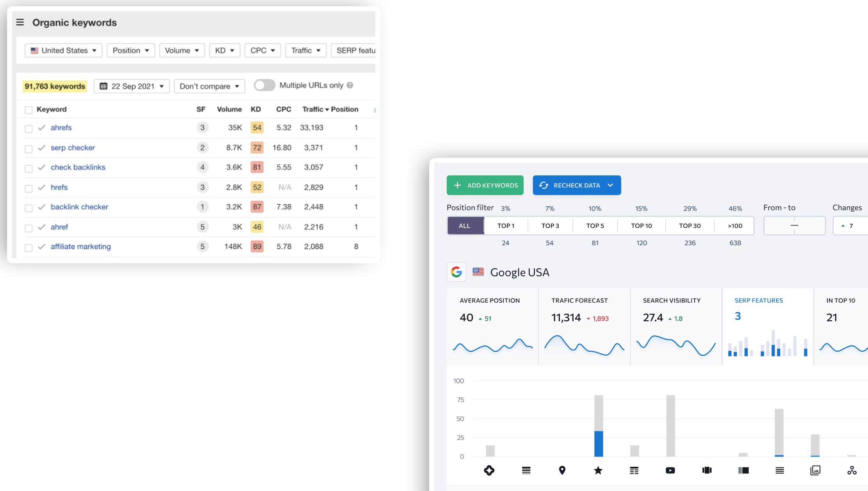868x491 pixels.
Task: Click the image pack SERP feature icon
Action: coord(815,470)
